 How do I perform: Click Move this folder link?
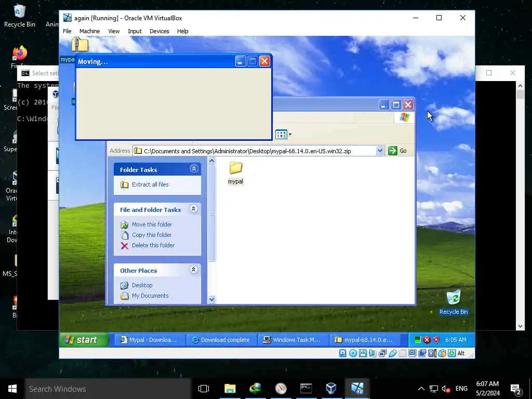click(152, 224)
